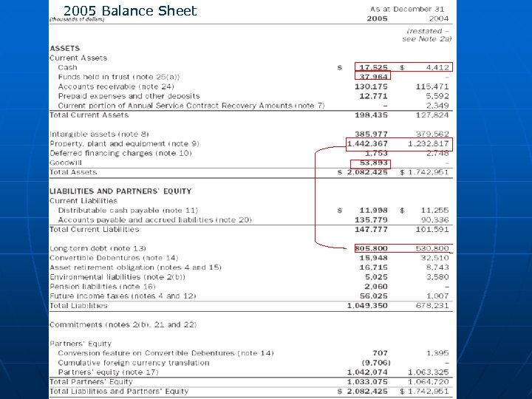Select the value 2,349 for Annual Service Contract
Viewport: 532px width, 399px height.
[437, 106]
